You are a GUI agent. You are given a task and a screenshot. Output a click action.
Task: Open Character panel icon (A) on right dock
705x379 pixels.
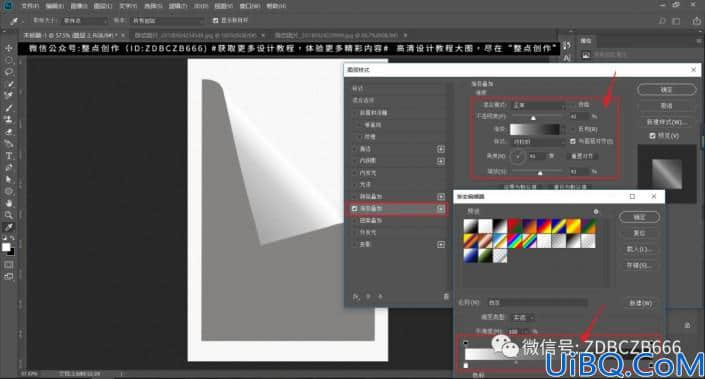[x=567, y=58]
